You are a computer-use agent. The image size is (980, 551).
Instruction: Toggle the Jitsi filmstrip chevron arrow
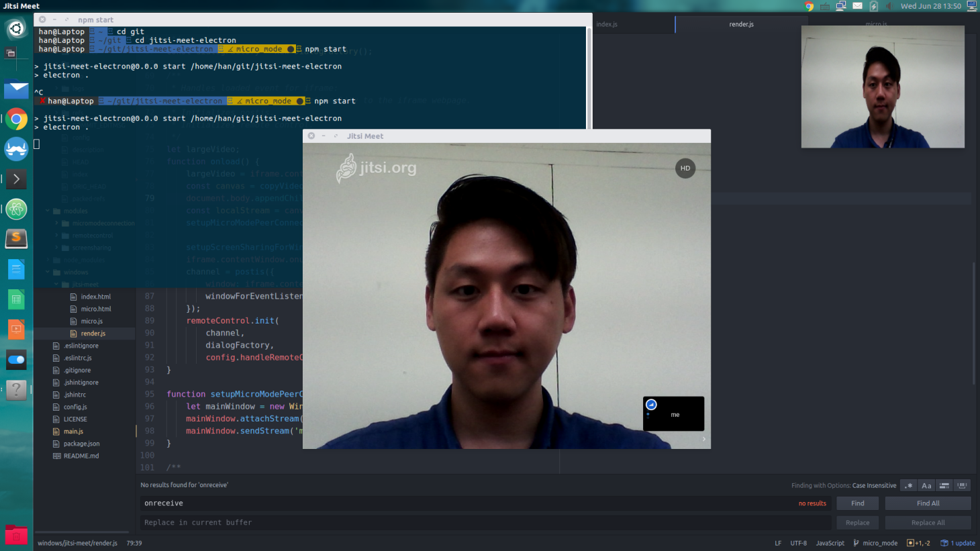coord(704,439)
